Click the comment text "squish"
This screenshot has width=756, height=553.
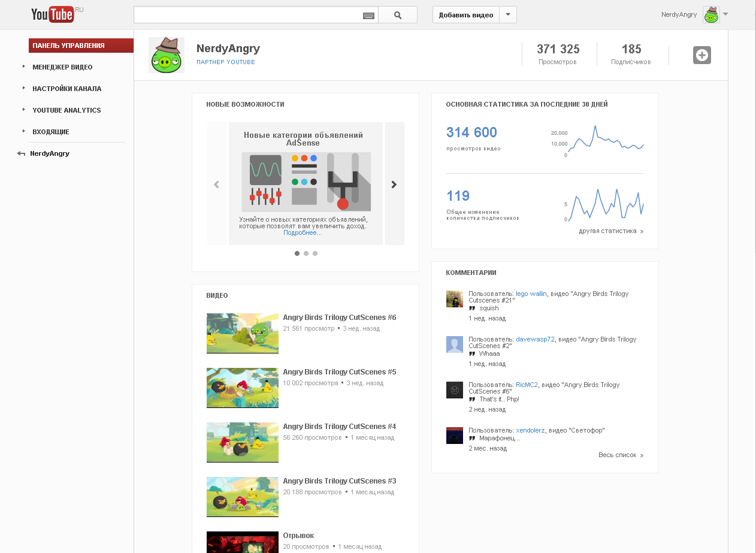click(489, 308)
